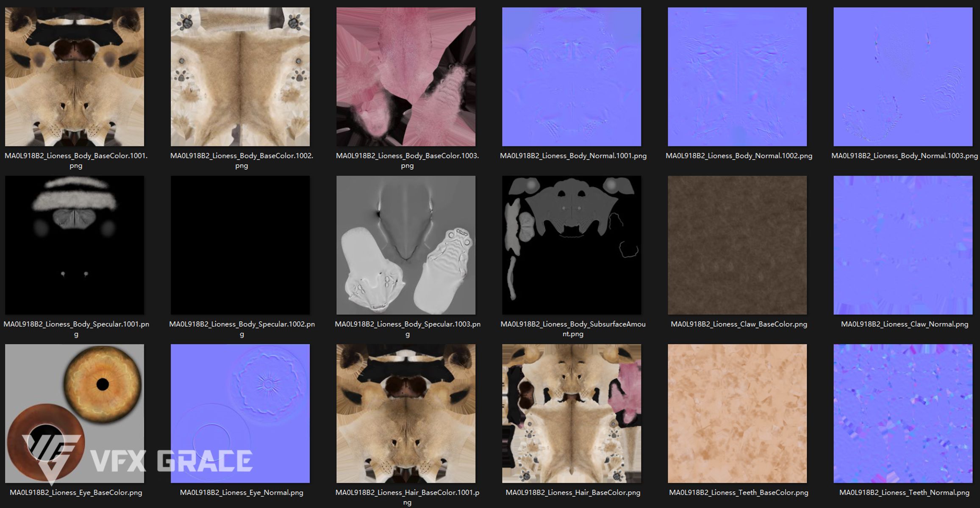Viewport: 980px width, 508px height.
Task: Open Lioness_Teeth_BaseColor.png texture
Action: (x=737, y=414)
